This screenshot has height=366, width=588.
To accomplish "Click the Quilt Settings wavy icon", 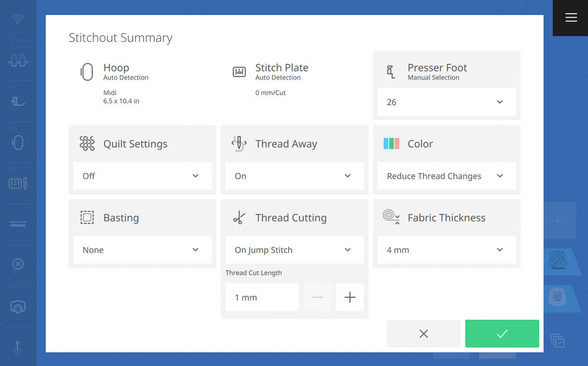I will coord(87,144).
